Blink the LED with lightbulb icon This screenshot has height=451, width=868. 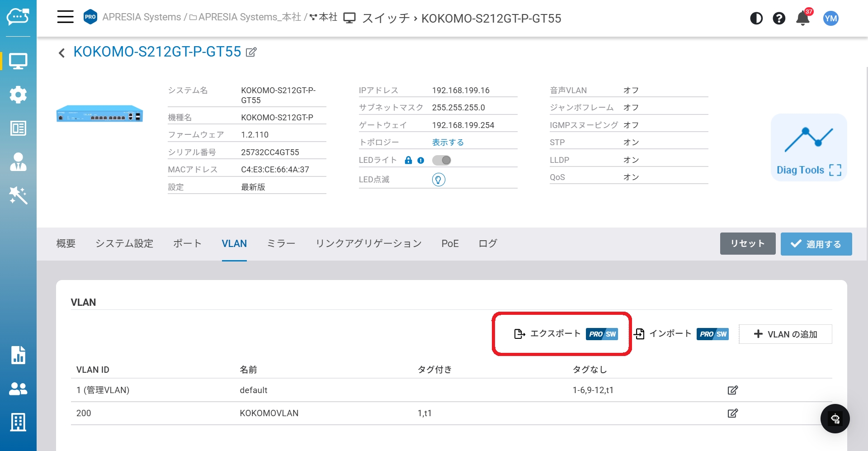point(439,180)
